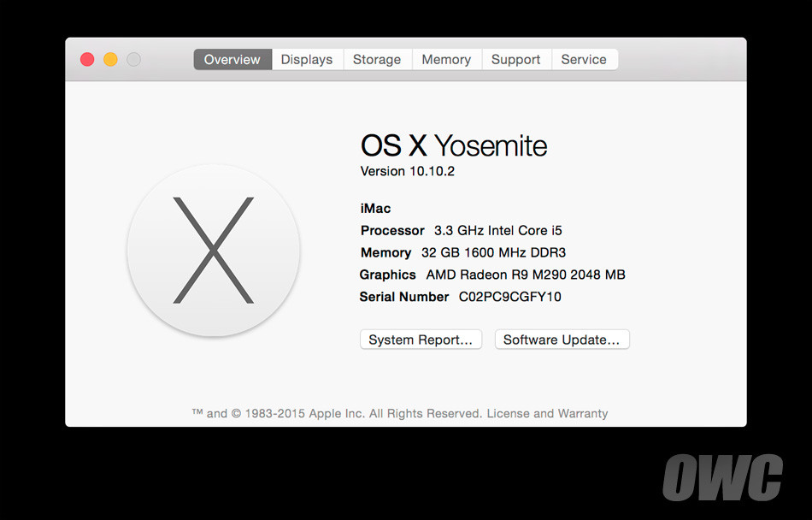The width and height of the screenshot is (812, 520).
Task: Select the serial number C02PC9CGFY10
Action: coord(510,297)
